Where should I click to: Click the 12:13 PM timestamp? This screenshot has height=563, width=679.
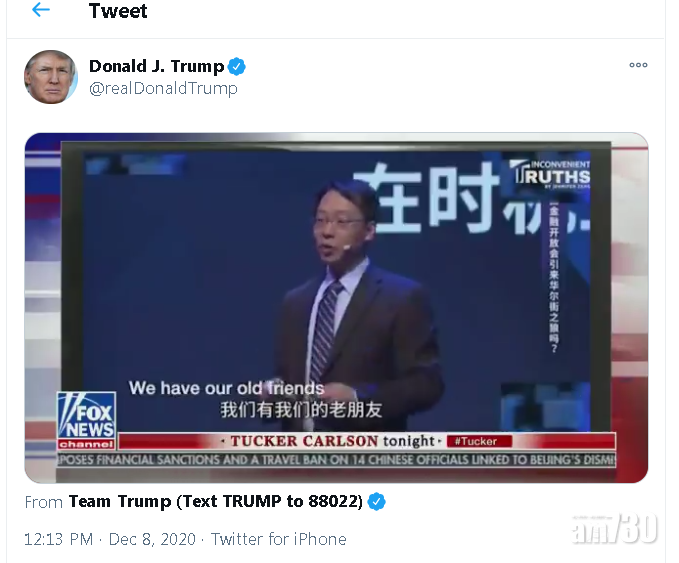(58, 539)
